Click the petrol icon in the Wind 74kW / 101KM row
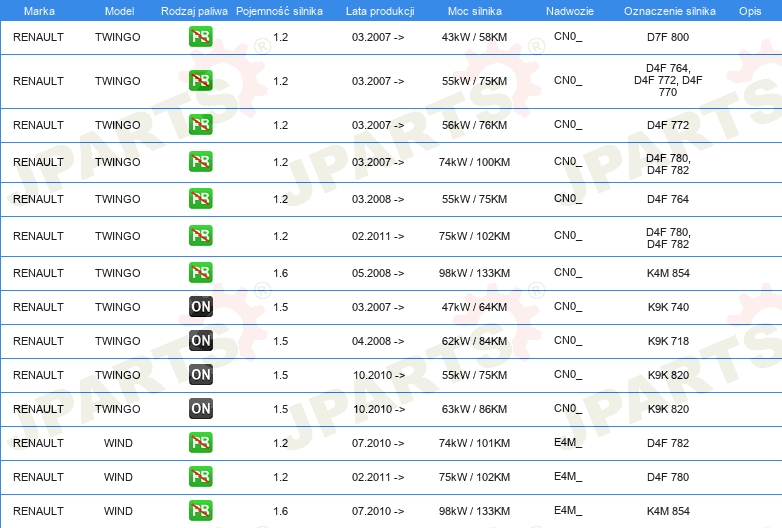The image size is (782, 528). click(x=200, y=443)
